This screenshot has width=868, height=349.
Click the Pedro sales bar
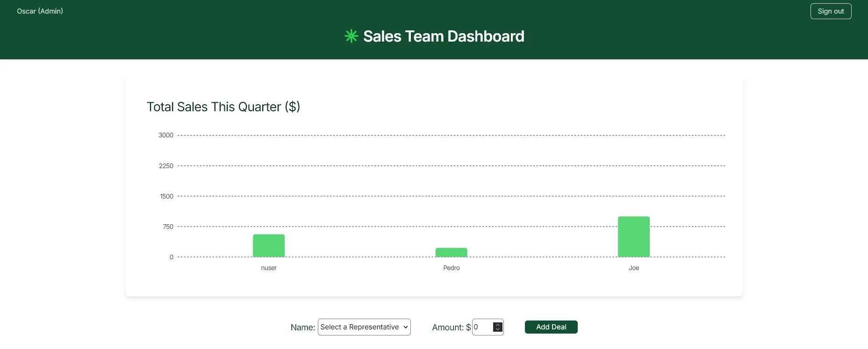pyautogui.click(x=452, y=252)
